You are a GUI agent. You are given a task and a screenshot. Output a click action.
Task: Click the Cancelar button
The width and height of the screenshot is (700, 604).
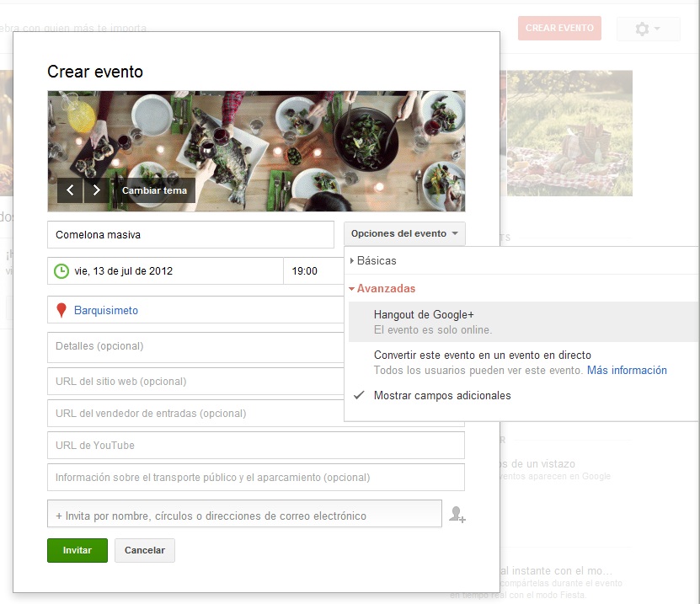[x=144, y=550]
